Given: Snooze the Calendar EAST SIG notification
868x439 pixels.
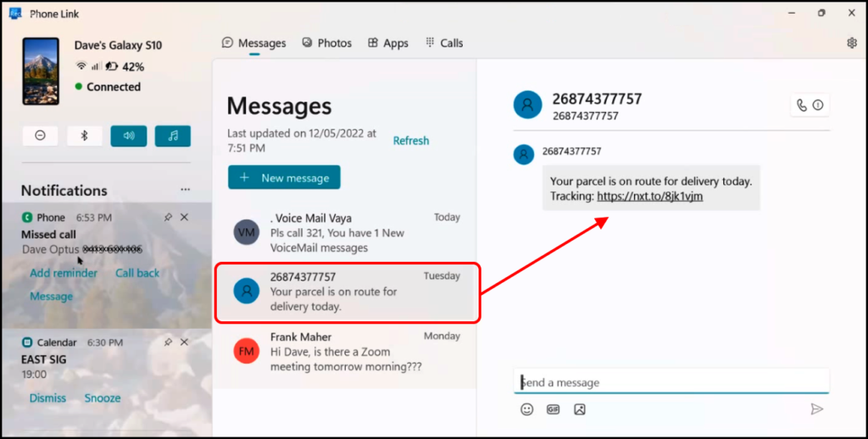Looking at the screenshot, I should pos(103,398).
